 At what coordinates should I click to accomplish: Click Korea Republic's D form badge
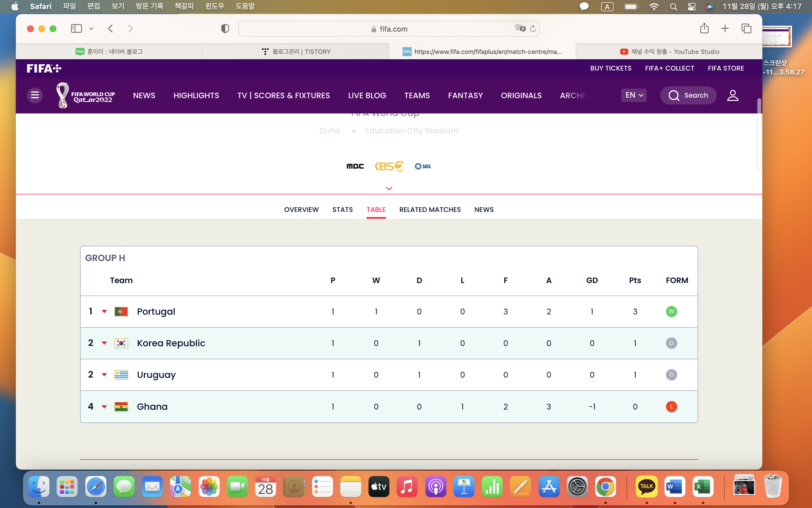tap(671, 343)
